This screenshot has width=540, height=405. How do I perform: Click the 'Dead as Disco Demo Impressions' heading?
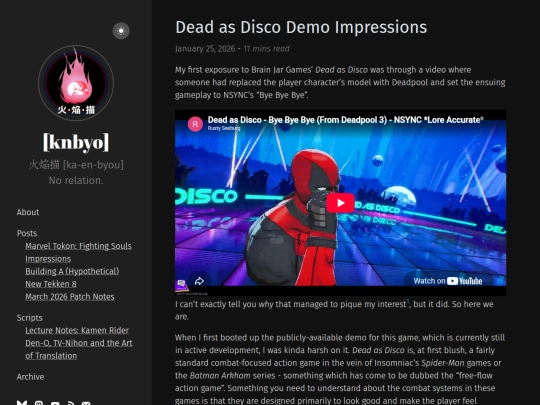(x=301, y=27)
